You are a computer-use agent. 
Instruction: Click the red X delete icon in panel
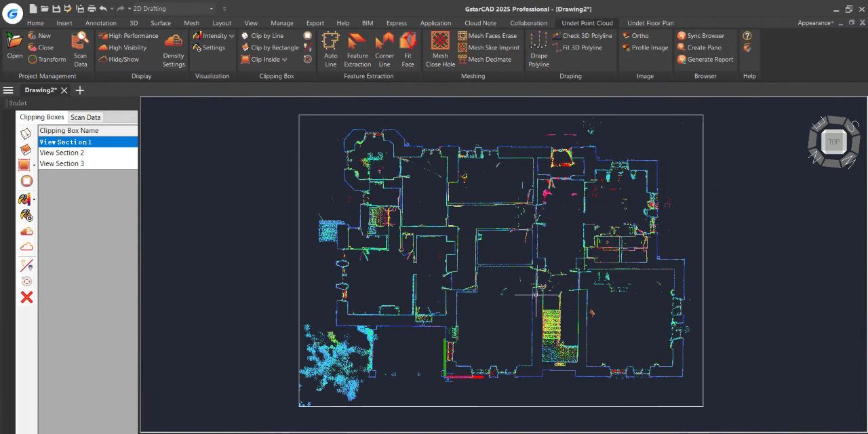pyautogui.click(x=26, y=297)
